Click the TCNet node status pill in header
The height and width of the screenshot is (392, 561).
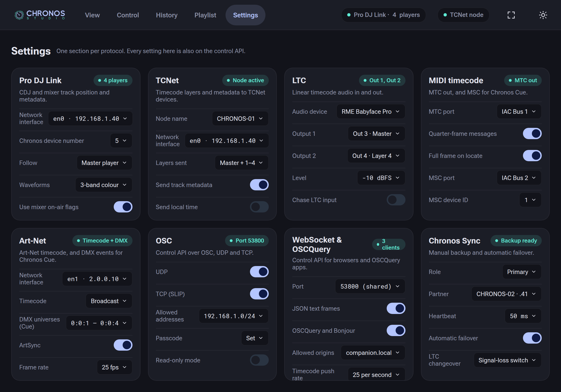pos(463,15)
